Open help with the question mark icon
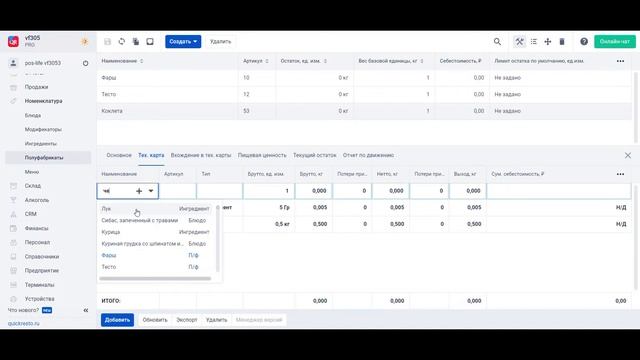 (x=584, y=42)
